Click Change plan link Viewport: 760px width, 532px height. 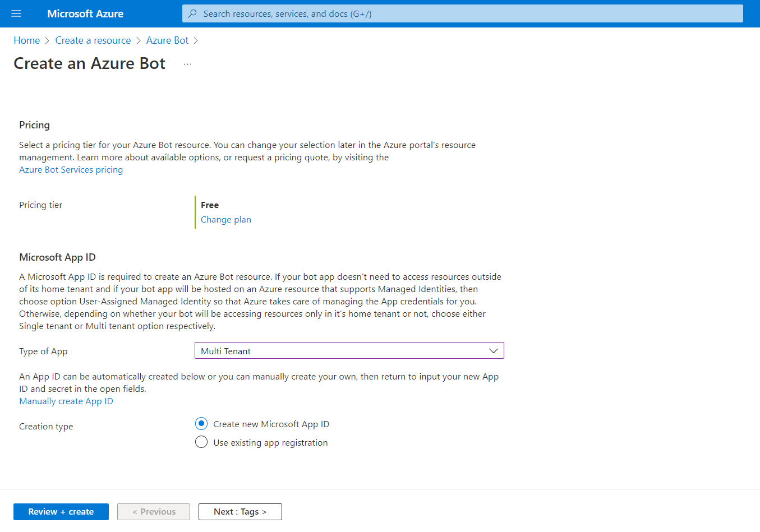click(226, 219)
